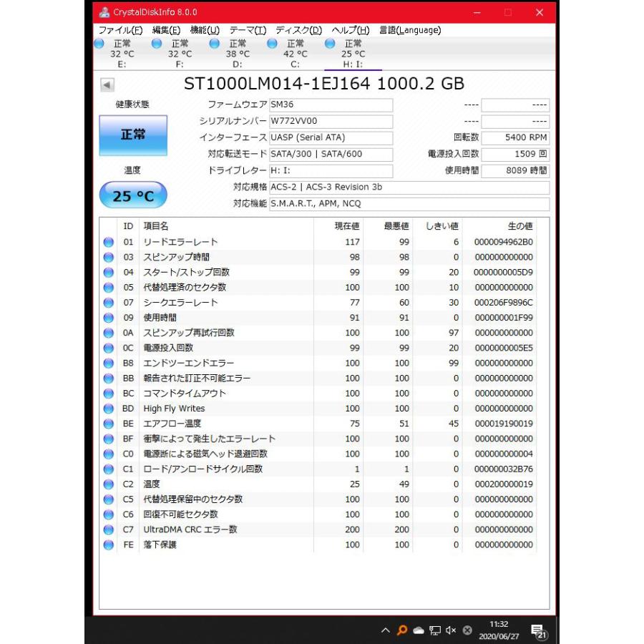This screenshot has width=644, height=644.
Task: Click the serial number field W772VV00
Action: tap(331, 121)
